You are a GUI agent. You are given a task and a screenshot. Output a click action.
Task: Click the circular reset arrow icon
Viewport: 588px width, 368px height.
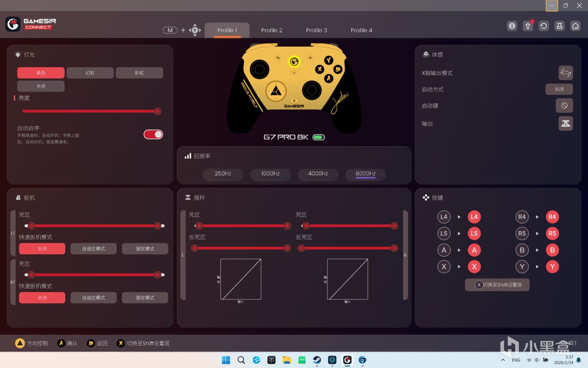[544, 26]
